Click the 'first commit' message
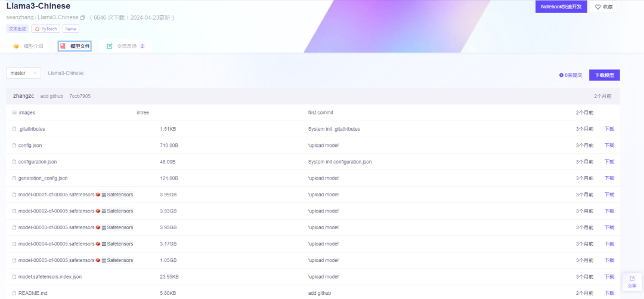Screen dimensions: 644x299 [321, 112]
